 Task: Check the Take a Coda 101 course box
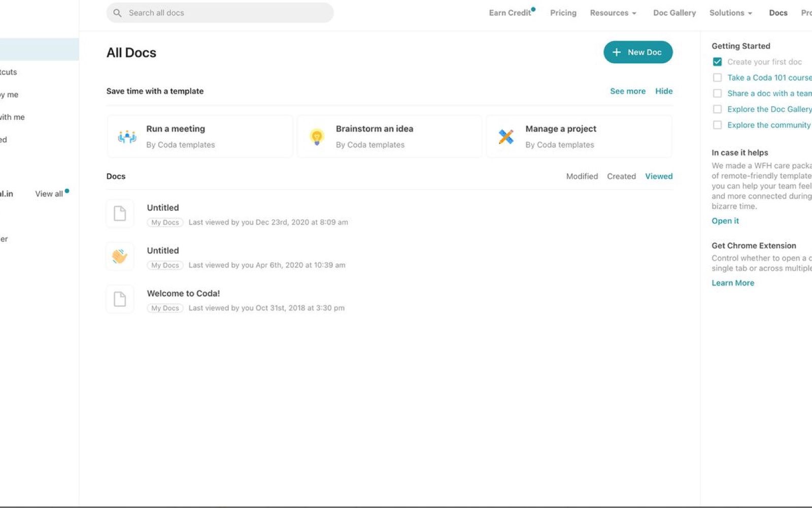717,78
